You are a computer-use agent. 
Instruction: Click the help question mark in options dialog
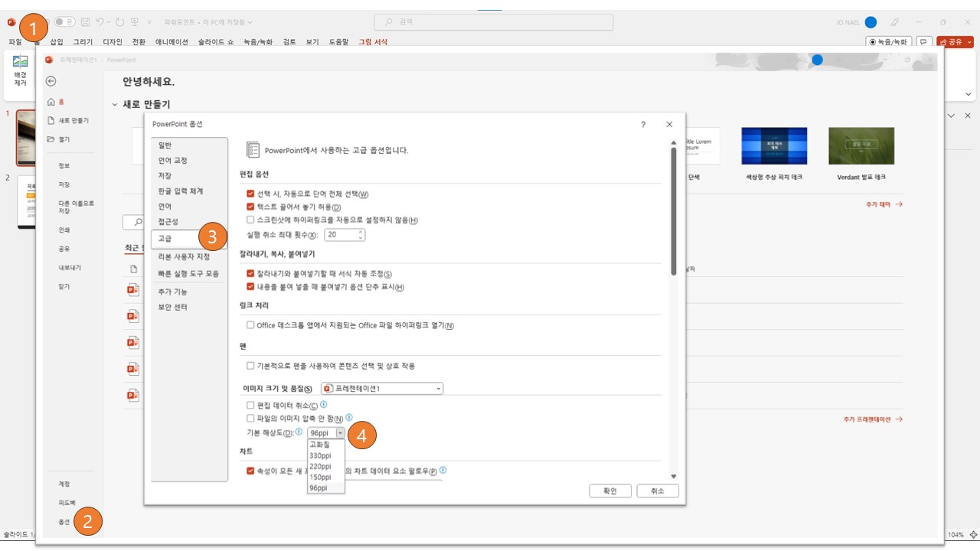(x=643, y=124)
